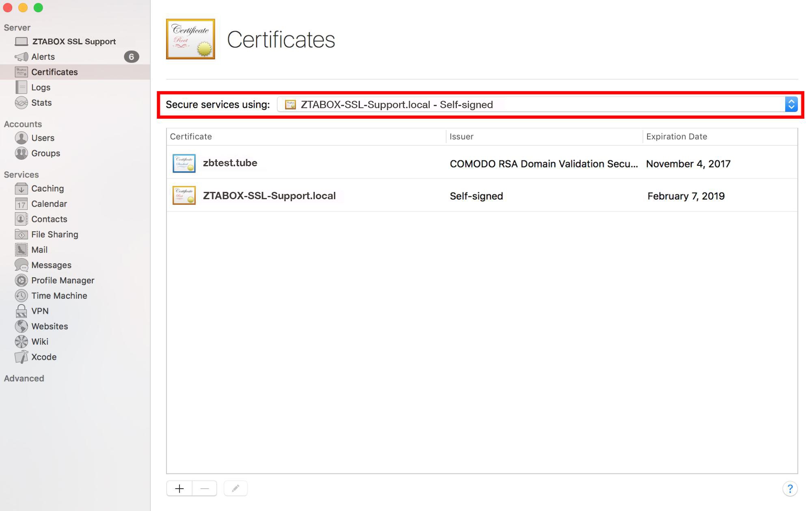Open Xcode hammer icon in Services
This screenshot has width=812, height=511.
21,357
